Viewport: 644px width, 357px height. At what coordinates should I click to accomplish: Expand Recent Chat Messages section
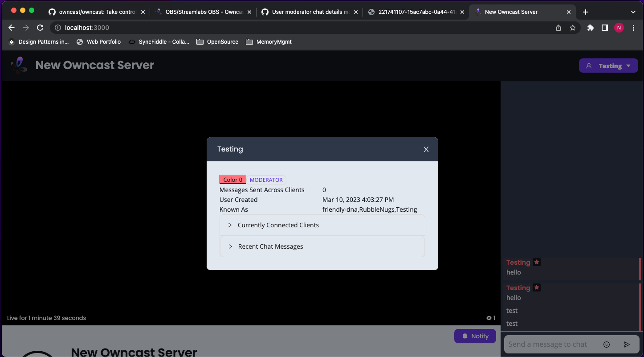(x=270, y=246)
